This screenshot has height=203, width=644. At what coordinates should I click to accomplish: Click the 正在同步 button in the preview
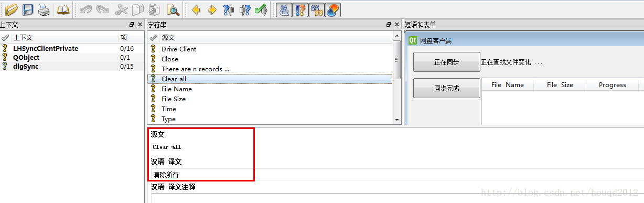click(446, 62)
